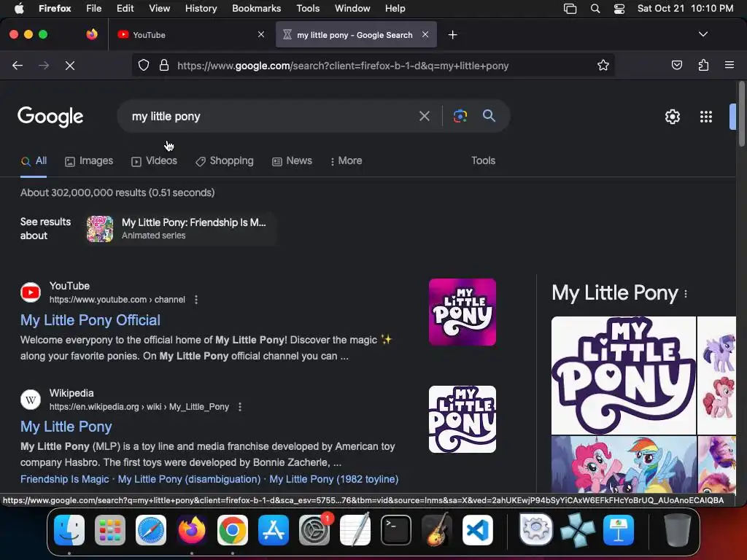
Task: List all tabs with the chevron
Action: pos(703,34)
